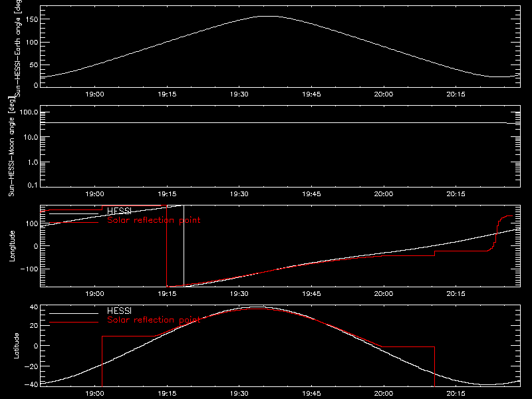Click the 100 tick on Earth angle axis
The width and height of the screenshot is (532, 399).
(x=33, y=43)
